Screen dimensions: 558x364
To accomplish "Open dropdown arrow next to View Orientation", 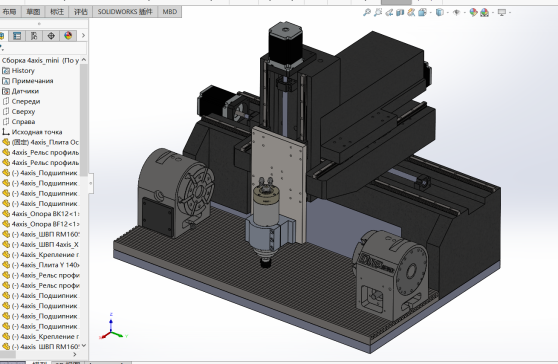I will 431,12.
